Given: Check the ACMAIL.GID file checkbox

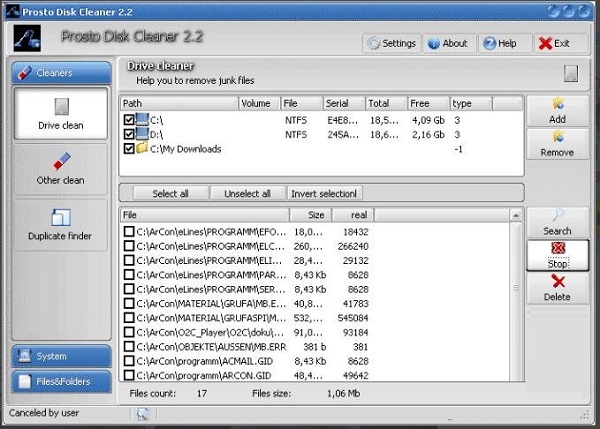Looking at the screenshot, I should (x=129, y=361).
